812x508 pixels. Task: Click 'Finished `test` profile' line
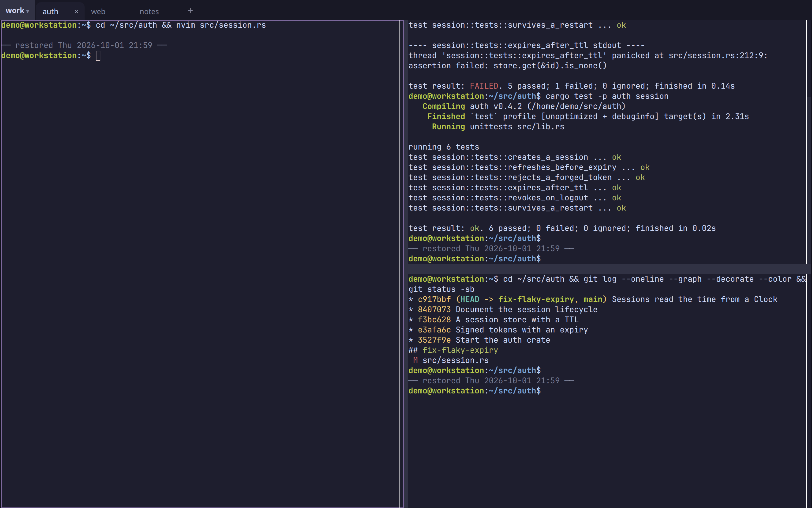tap(588, 117)
